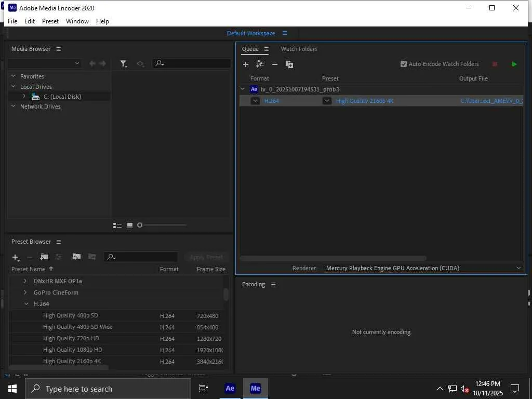The image size is (532, 399).
Task: Click the Media Browser view eye icon
Action: [140, 63]
